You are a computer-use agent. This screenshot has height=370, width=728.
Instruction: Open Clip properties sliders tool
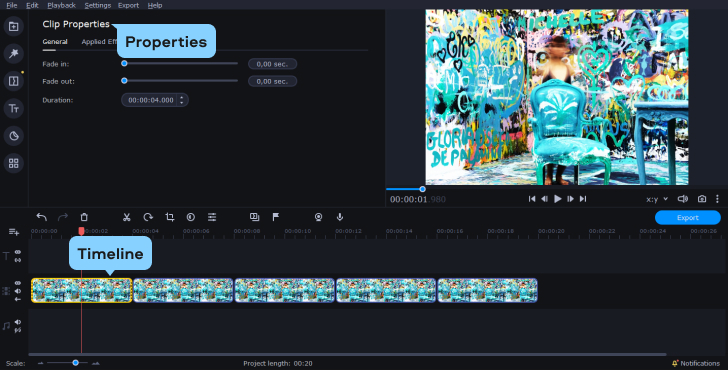pyautogui.click(x=212, y=217)
